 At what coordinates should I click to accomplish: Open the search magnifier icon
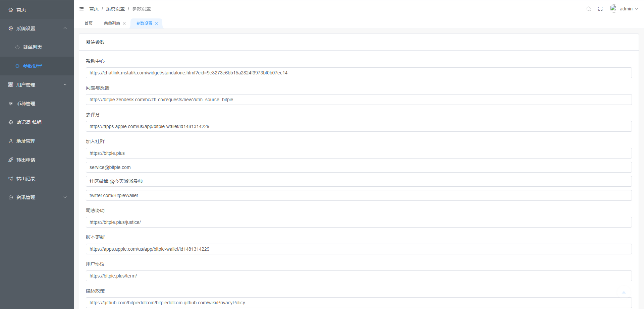[588, 9]
